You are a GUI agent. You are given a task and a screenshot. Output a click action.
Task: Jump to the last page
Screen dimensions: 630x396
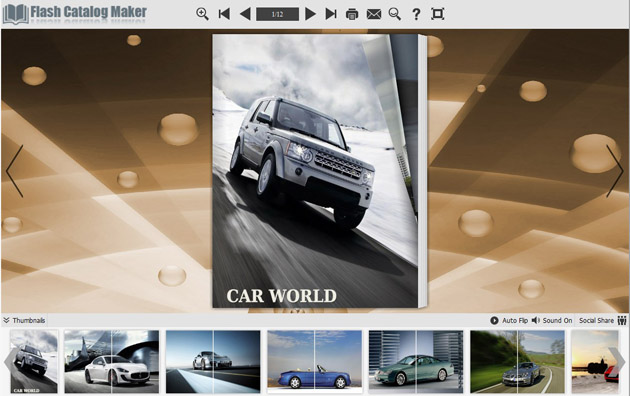point(331,14)
